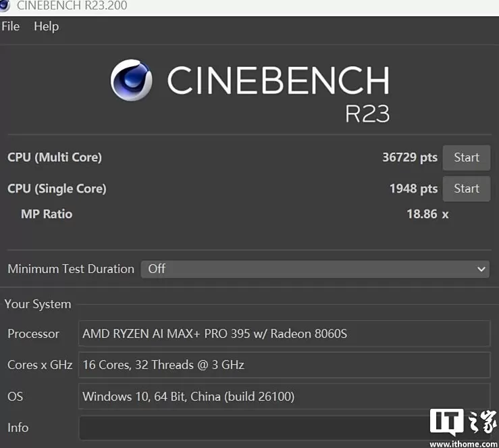
Task: Click the Processor name field
Action: (284, 333)
